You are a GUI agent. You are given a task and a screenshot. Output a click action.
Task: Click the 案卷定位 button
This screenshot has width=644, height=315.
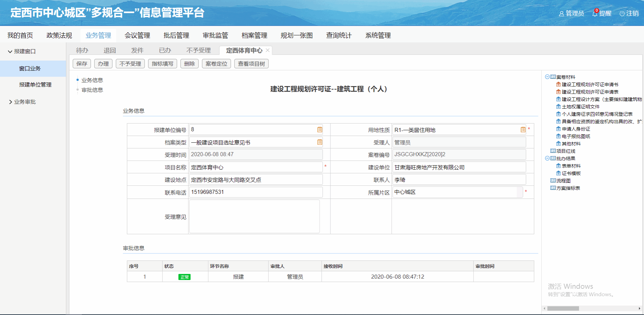click(217, 64)
